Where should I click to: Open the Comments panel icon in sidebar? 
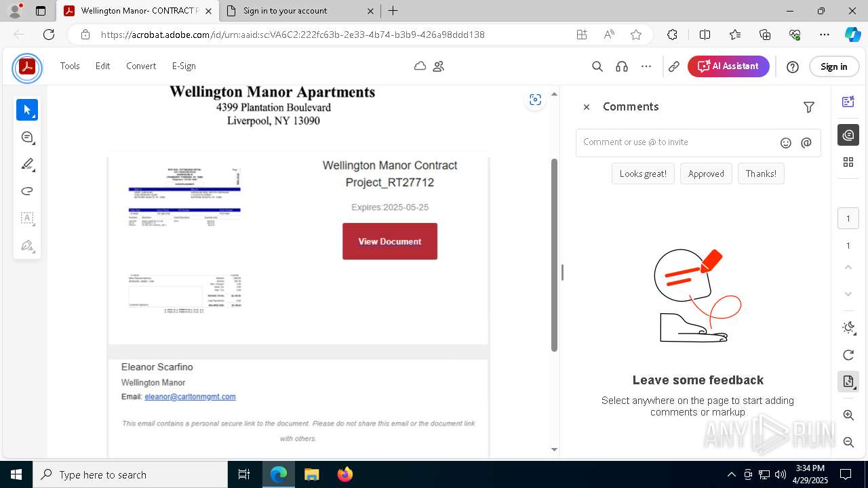[848, 135]
